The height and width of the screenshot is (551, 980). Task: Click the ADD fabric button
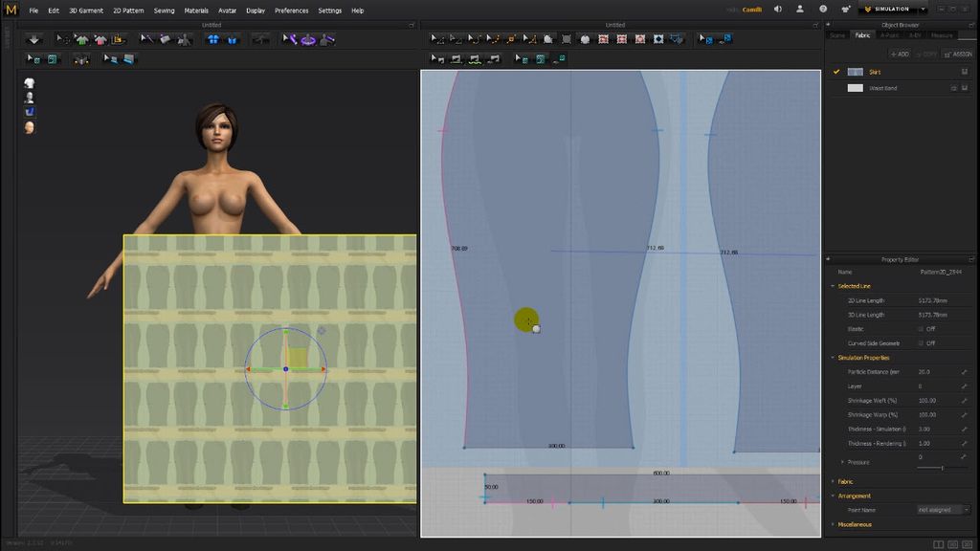pyautogui.click(x=899, y=55)
